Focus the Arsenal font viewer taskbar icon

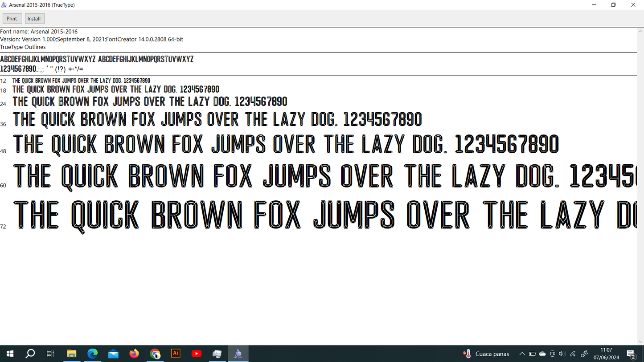click(x=238, y=354)
